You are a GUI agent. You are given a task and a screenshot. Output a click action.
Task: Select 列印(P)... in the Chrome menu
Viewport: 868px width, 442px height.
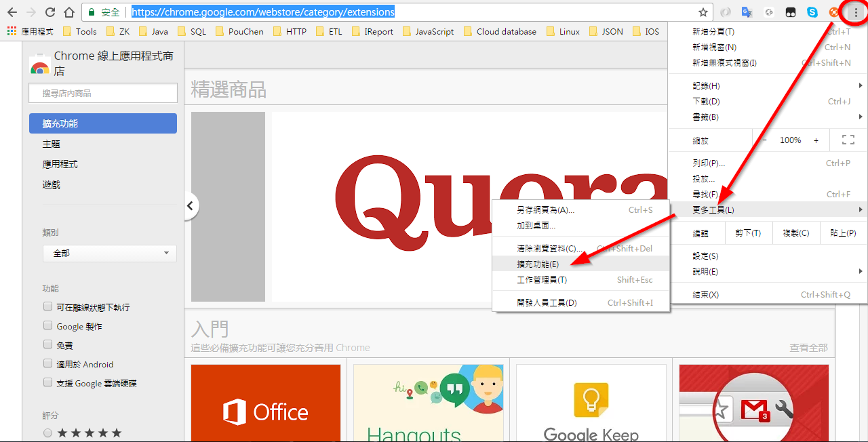click(x=768, y=163)
